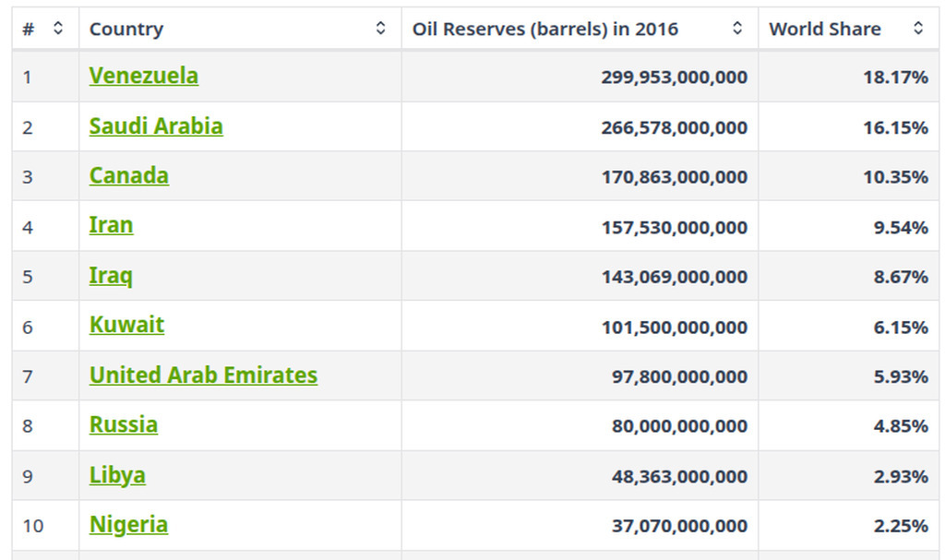Sort by Oil Reserves column arrows
Screen dimensions: 945x560
736,29
